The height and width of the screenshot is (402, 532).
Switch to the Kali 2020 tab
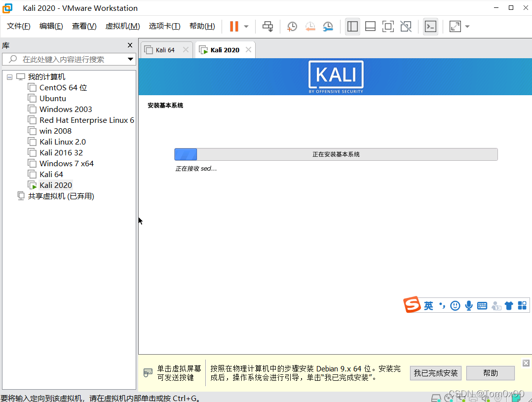click(x=225, y=50)
